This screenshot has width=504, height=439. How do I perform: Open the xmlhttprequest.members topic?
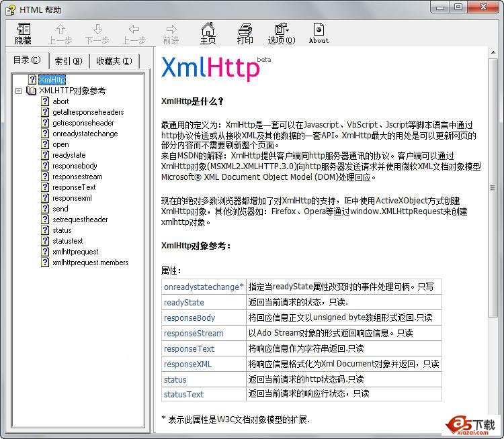[x=90, y=262]
